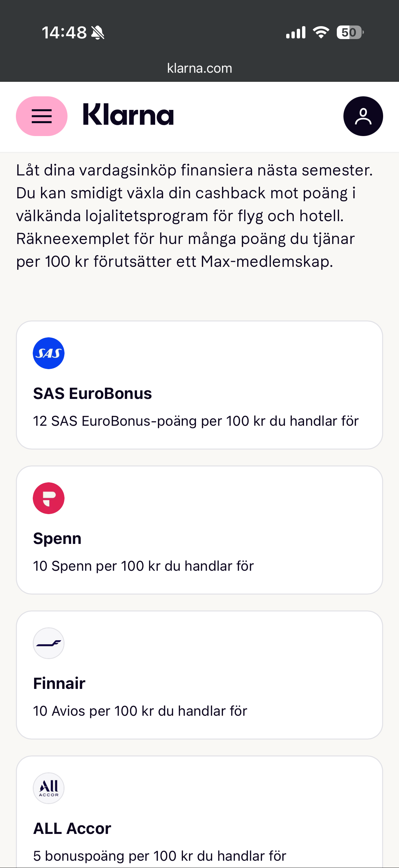Open the pink hamburger menu
Screen dimensions: 399x868
point(41,116)
